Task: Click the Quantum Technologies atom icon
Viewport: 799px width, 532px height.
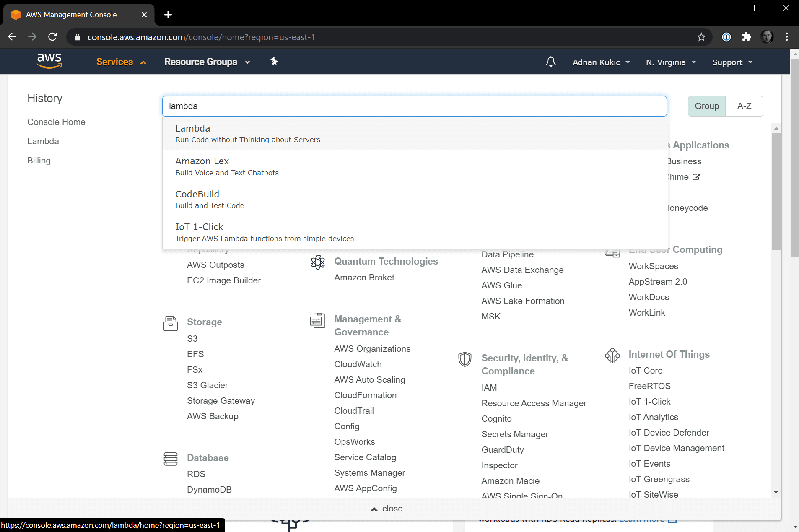Action: point(318,262)
